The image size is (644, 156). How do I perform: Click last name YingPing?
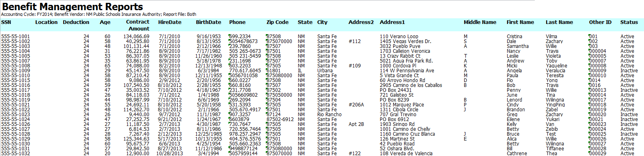(555, 105)
